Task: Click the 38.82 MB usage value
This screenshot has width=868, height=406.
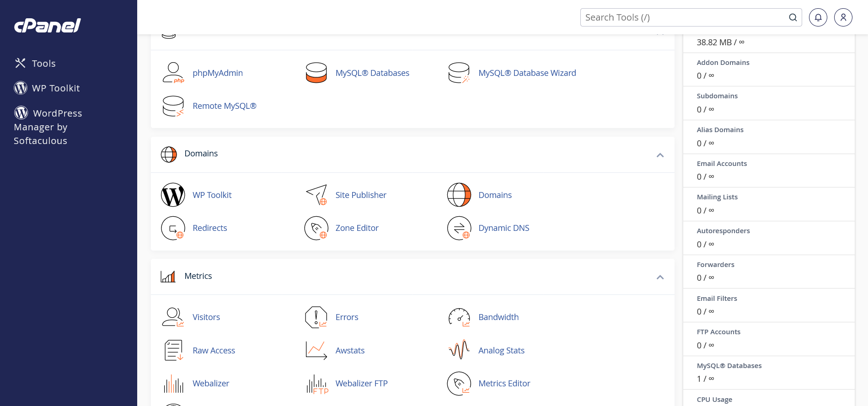Action: (x=720, y=42)
